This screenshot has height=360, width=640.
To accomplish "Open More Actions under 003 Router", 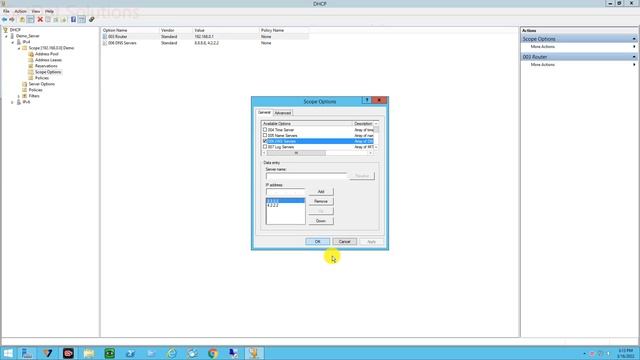I will pos(542,64).
